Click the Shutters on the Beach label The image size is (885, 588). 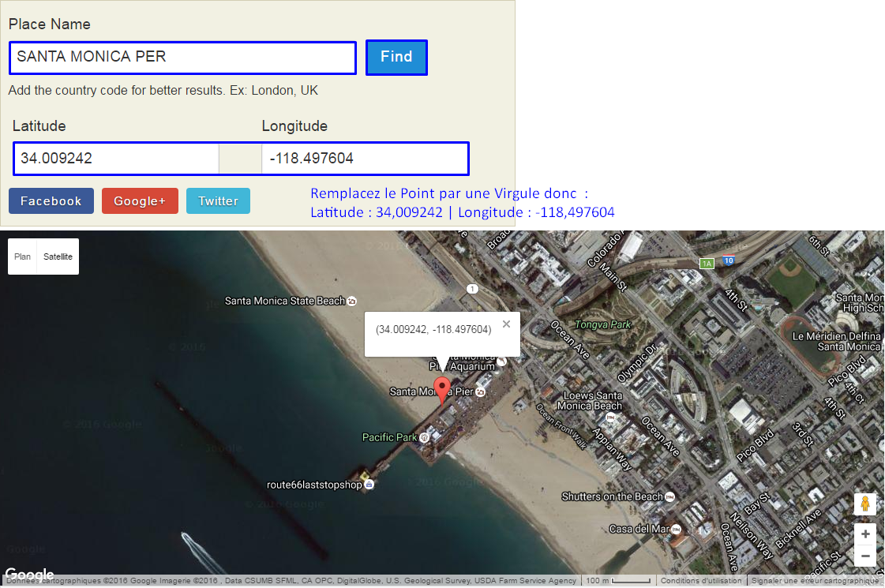[612, 496]
